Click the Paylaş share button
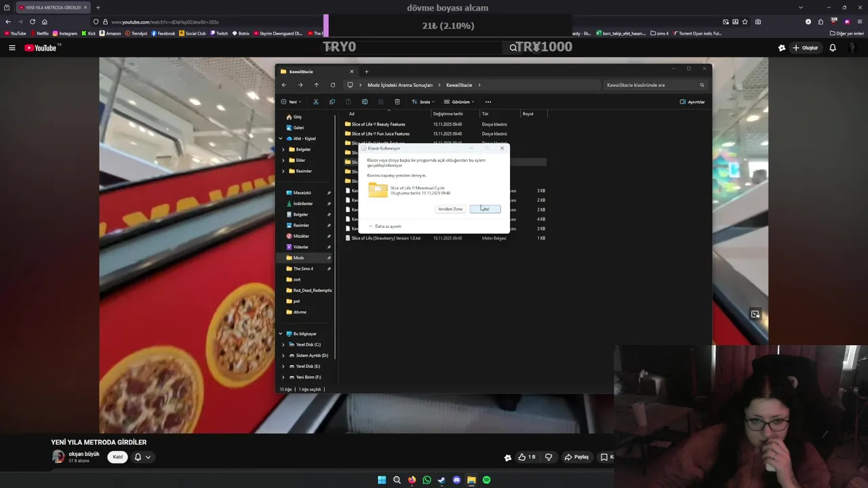The width and height of the screenshot is (868, 488). point(578,457)
